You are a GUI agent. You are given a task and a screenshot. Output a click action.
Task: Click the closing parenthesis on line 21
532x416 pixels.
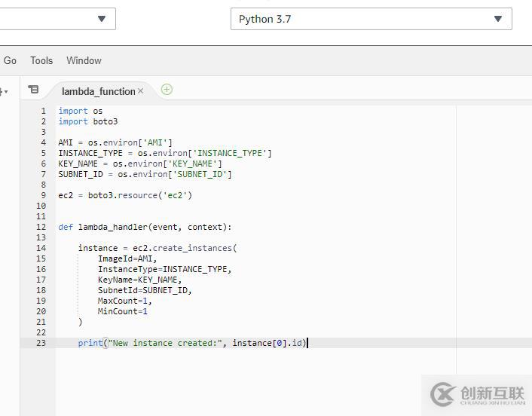click(81, 322)
